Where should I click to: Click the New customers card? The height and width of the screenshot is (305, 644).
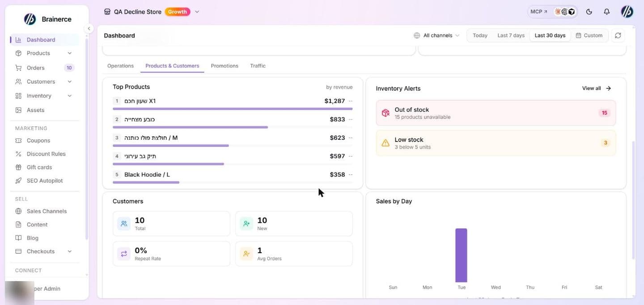click(294, 224)
